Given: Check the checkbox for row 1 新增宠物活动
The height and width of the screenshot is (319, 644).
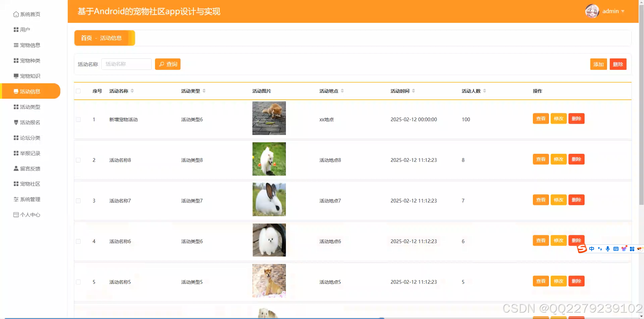Looking at the screenshot, I should (x=78, y=120).
